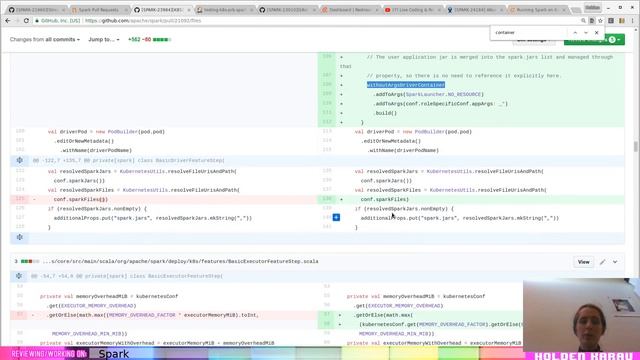The image size is (640, 360).
Task: Click the secure padlock in address bar
Action: click(x=37, y=20)
